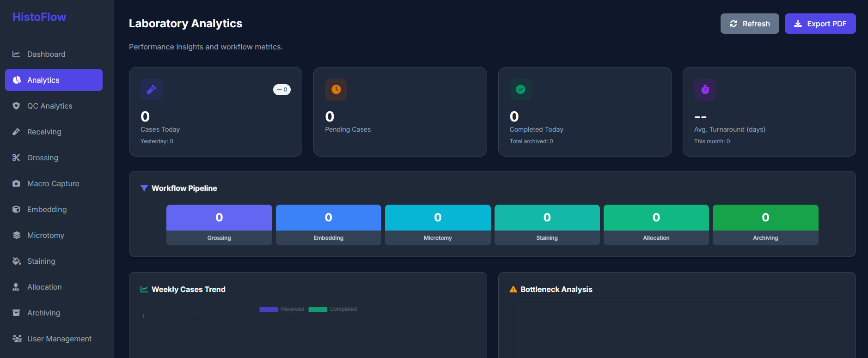This screenshot has width=868, height=358.
Task: Click the warning triangle icon beside Bottleneck Analysis
Action: (x=513, y=289)
